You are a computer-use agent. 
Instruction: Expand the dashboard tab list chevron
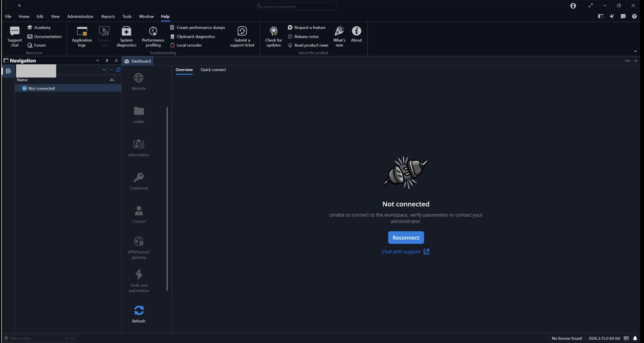636,61
